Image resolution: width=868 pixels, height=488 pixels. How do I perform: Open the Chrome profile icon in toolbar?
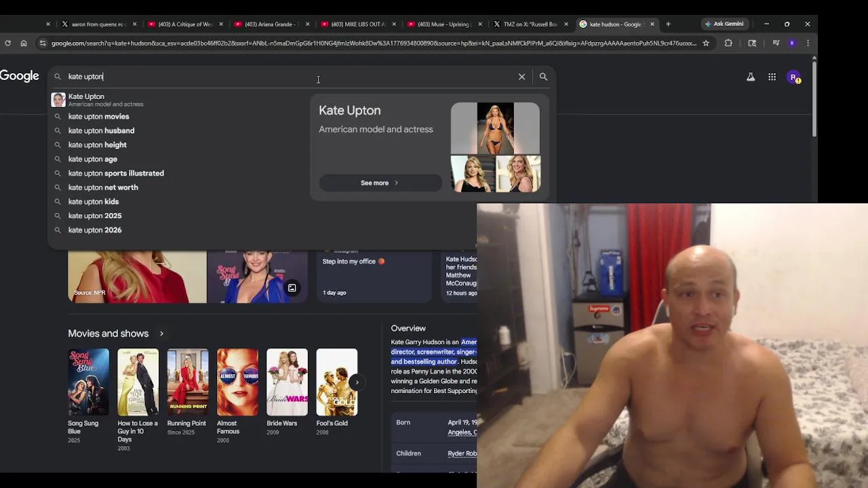[x=792, y=43]
